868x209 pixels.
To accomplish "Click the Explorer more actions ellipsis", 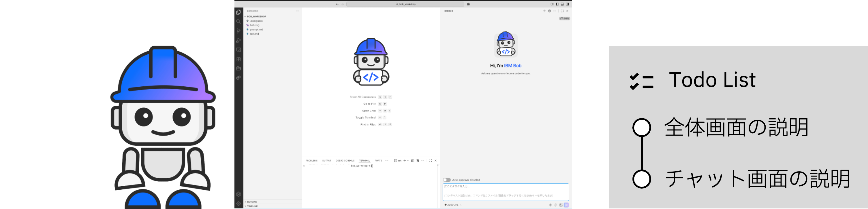I will [297, 11].
